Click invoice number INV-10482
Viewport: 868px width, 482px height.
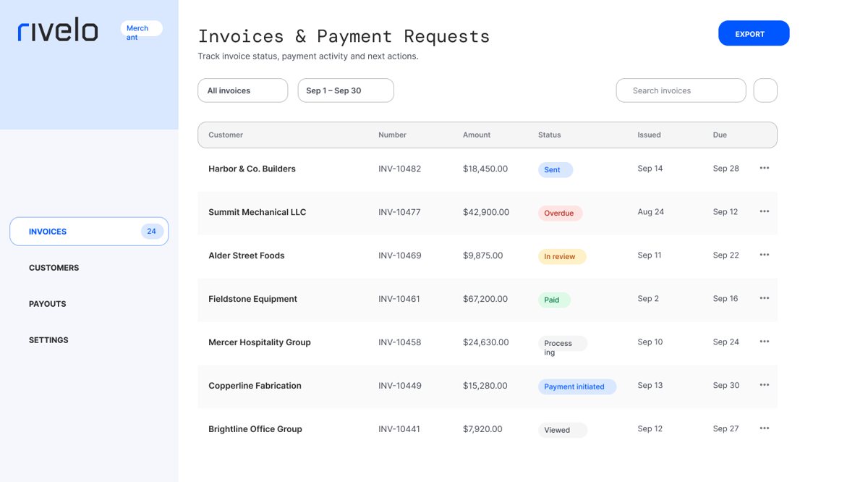[399, 169]
